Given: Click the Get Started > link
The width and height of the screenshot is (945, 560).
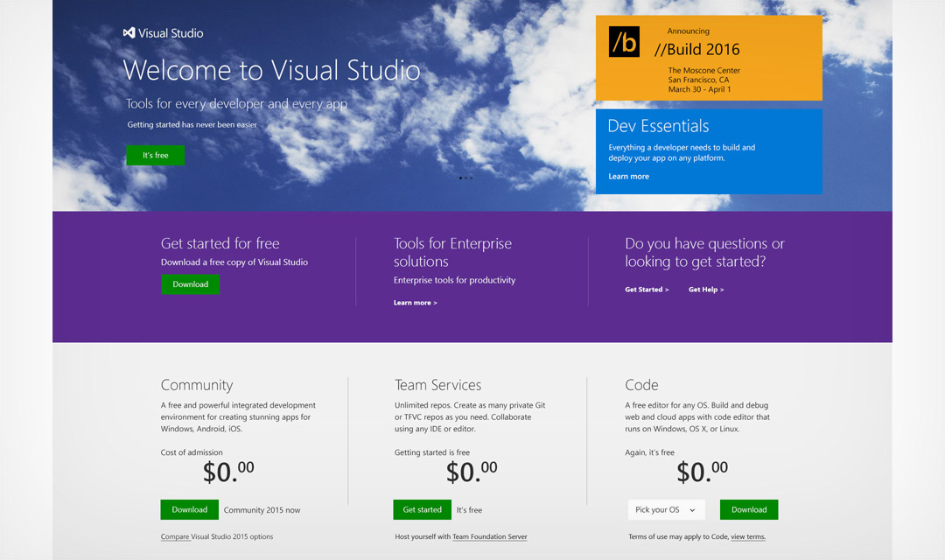Looking at the screenshot, I should (x=647, y=290).
